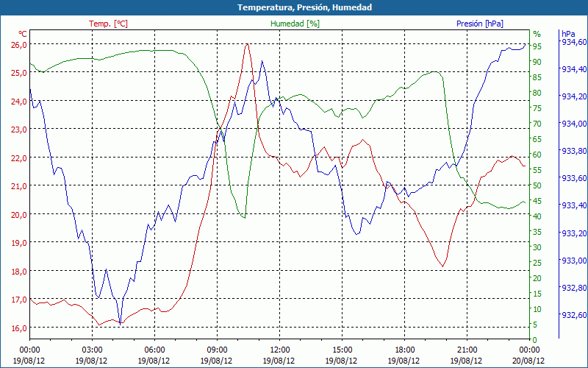Click the '933,40' pressure axis value

573,206
